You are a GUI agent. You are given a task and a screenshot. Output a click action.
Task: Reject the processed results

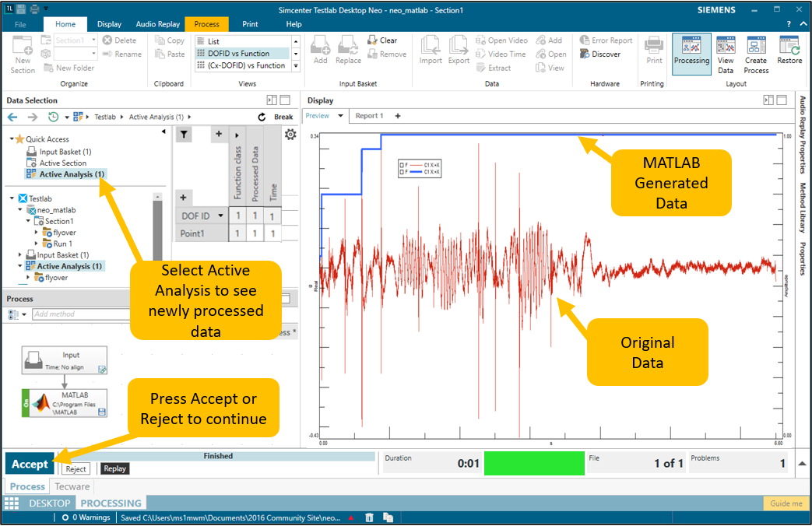click(76, 468)
